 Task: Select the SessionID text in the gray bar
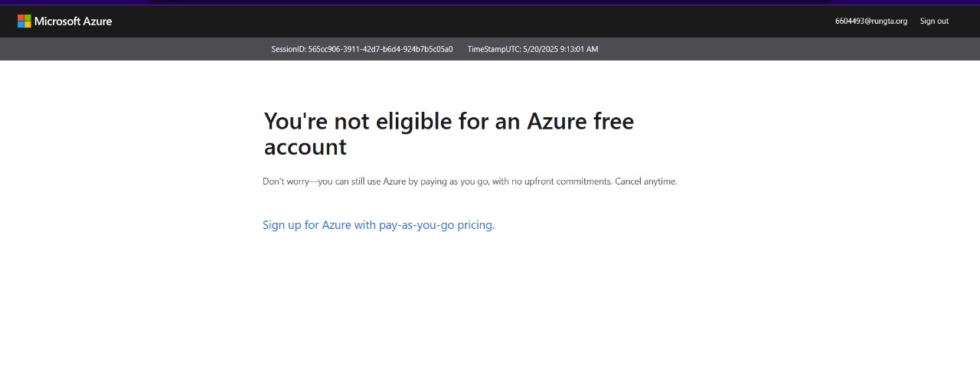362,49
